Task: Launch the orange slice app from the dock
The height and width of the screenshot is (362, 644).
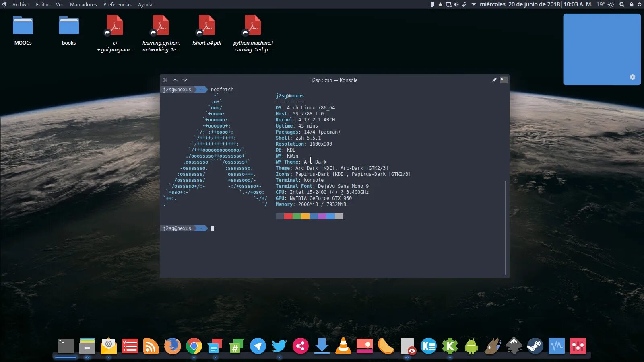Action: 386,346
